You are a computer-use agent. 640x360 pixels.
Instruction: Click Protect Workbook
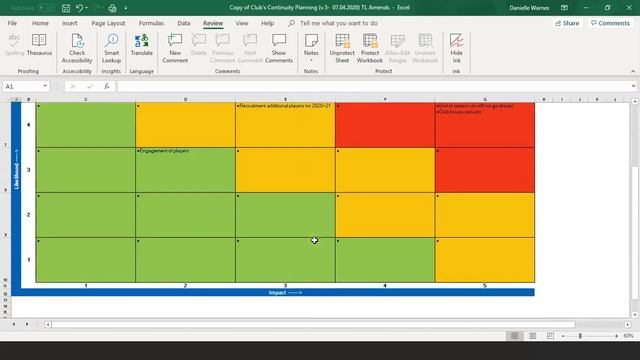pyautogui.click(x=370, y=48)
